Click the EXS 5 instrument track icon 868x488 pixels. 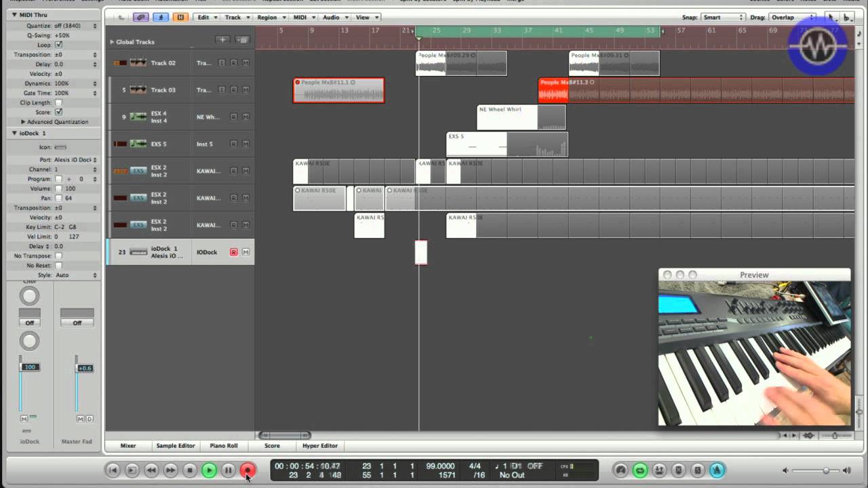pyautogui.click(x=138, y=144)
